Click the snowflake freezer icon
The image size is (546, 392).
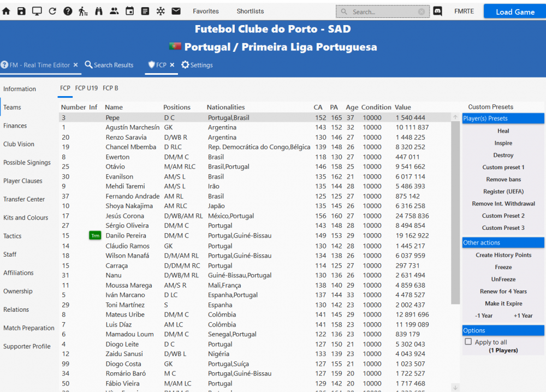coord(161,11)
